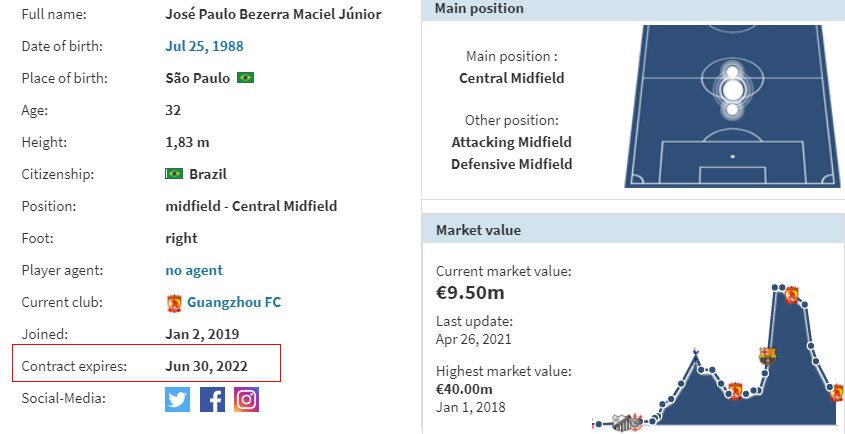This screenshot has height=434, width=845.
Task: Click Brazil flag beside Citizenship value
Action: click(174, 174)
